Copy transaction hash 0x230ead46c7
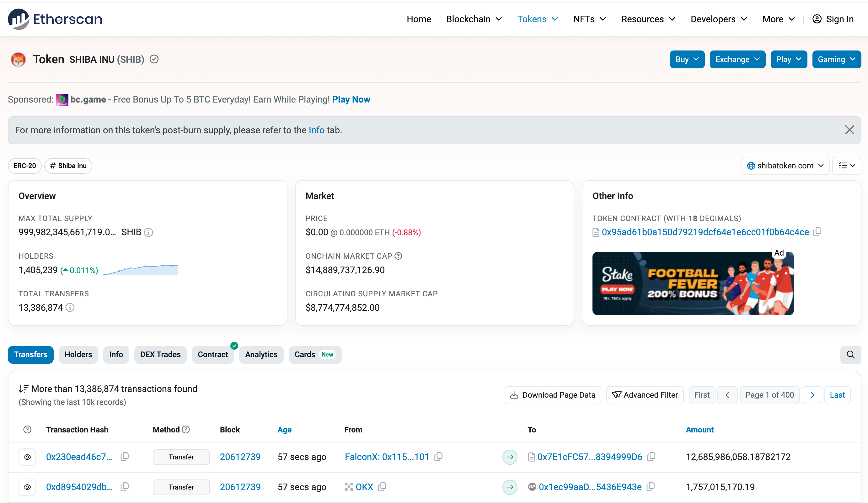The width and height of the screenshot is (868, 503). coord(125,457)
